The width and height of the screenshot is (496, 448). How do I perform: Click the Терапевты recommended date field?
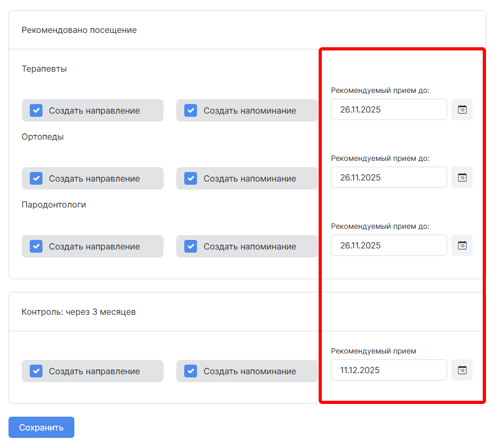pyautogui.click(x=388, y=110)
